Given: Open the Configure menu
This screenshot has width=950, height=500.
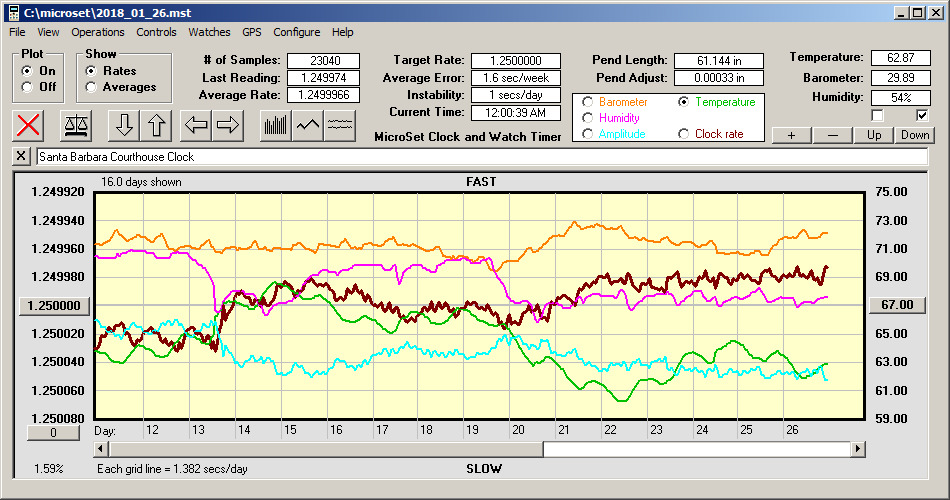Looking at the screenshot, I should [x=297, y=32].
